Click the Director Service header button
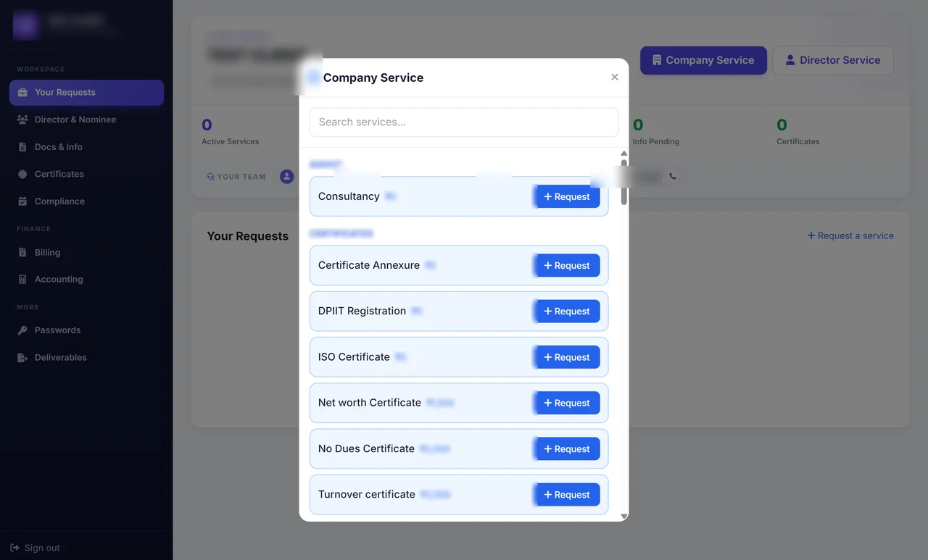This screenshot has height=560, width=928. pyautogui.click(x=833, y=60)
